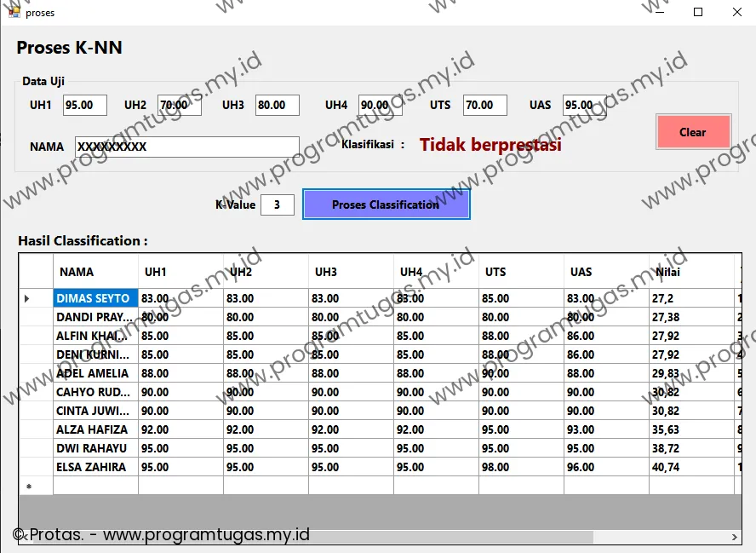The image size is (756, 553).
Task: Click the ALZA HAFIZA Nilai value 35,63
Action: (x=690, y=429)
